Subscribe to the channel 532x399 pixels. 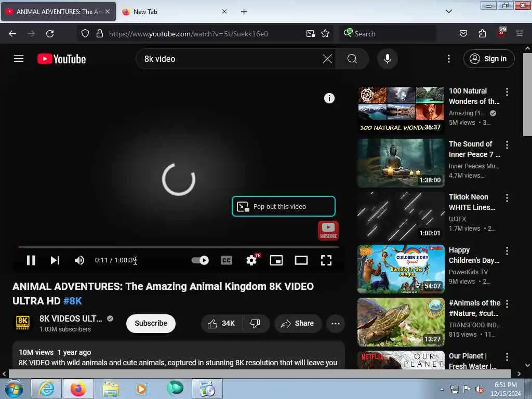(x=151, y=323)
